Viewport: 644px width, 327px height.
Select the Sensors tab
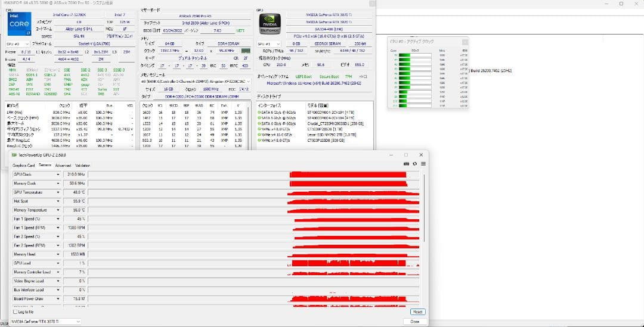pyautogui.click(x=45, y=166)
